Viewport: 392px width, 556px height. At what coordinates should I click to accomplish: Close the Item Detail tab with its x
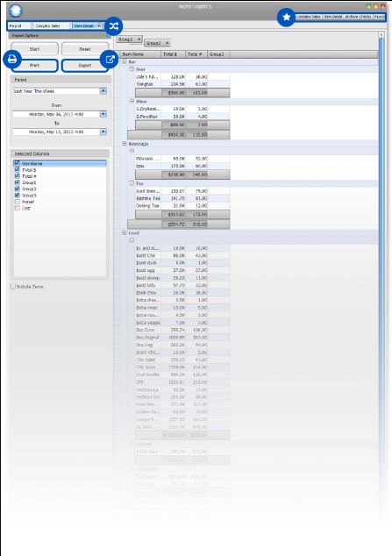(99, 25)
